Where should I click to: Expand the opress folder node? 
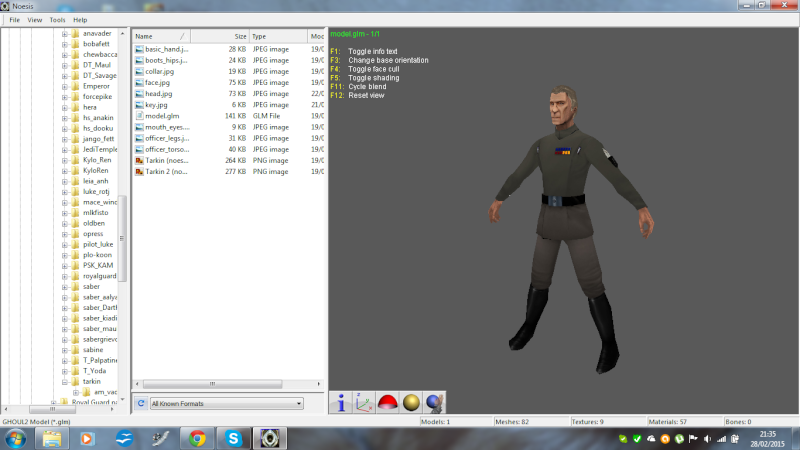click(65, 234)
